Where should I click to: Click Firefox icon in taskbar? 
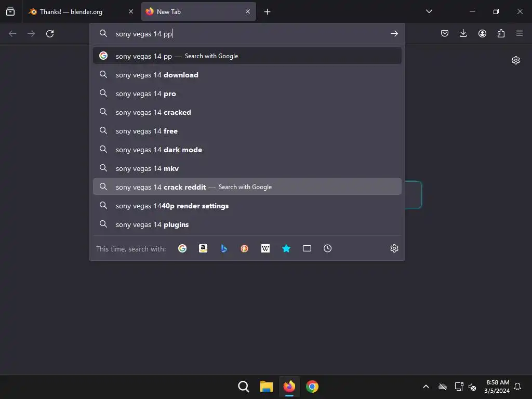[x=289, y=387]
